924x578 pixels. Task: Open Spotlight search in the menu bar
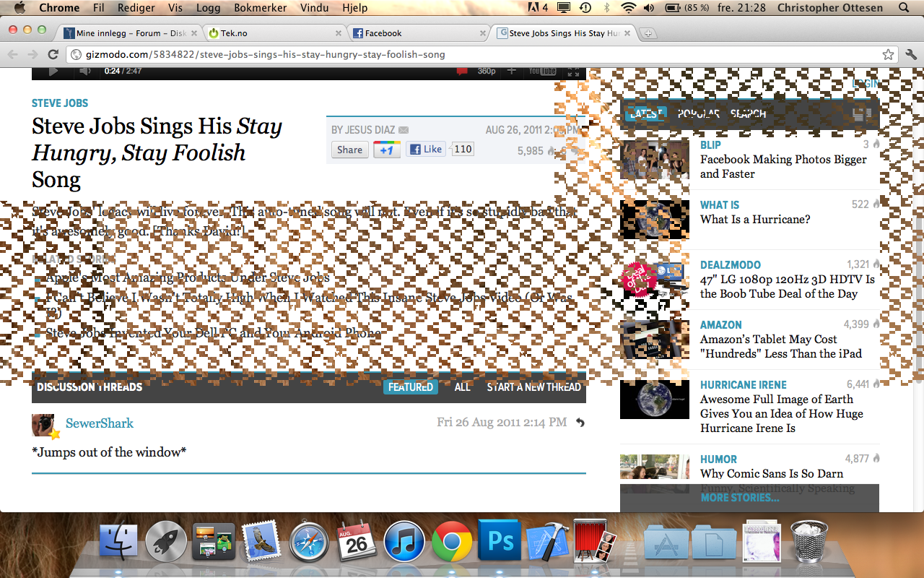tap(905, 8)
